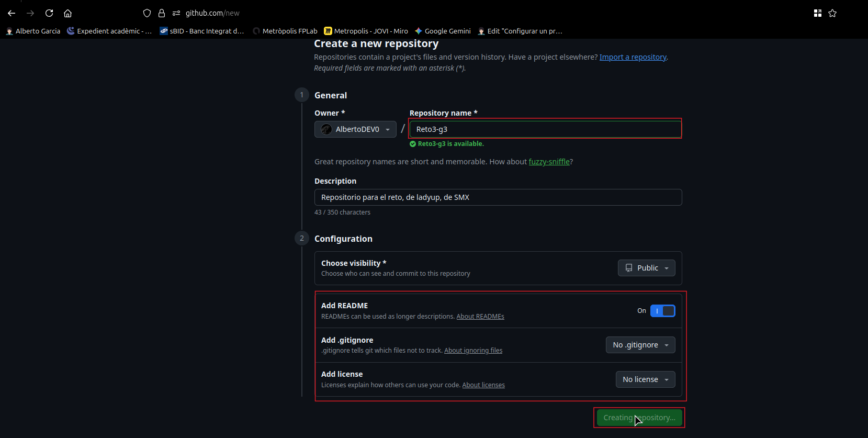Screen dimensions: 868x438
Task: Expand the No license dropdown
Action: coord(645,379)
